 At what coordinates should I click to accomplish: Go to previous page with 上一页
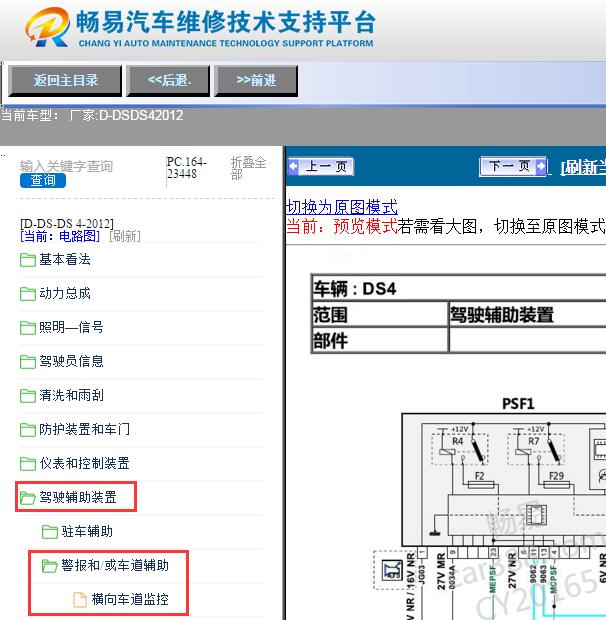pyautogui.click(x=321, y=166)
